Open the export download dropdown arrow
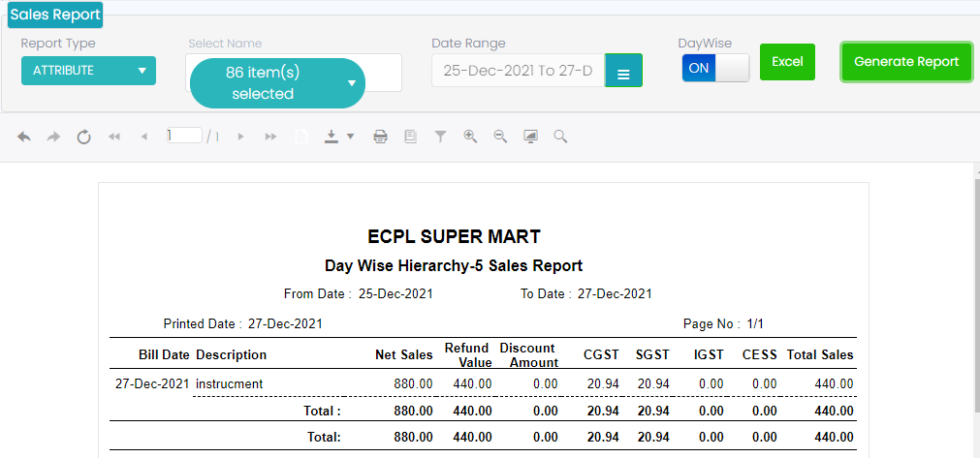The image size is (980, 458). [350, 137]
